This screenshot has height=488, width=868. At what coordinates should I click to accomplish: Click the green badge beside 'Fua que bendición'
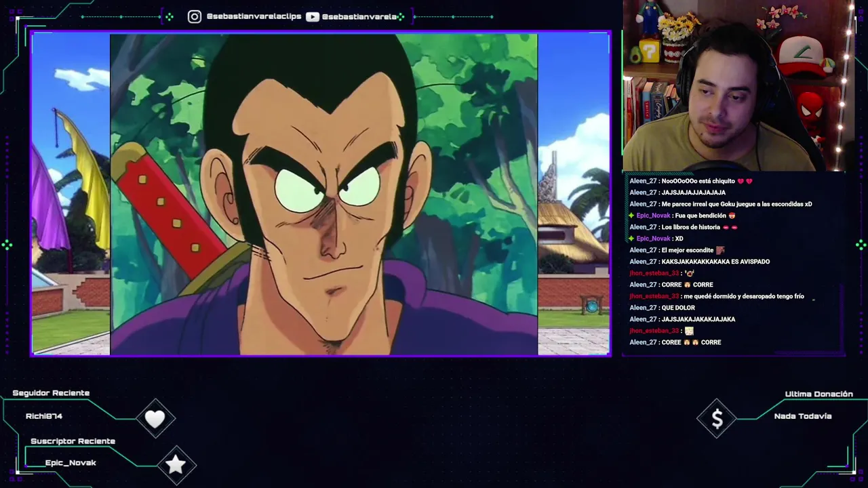[631, 216]
